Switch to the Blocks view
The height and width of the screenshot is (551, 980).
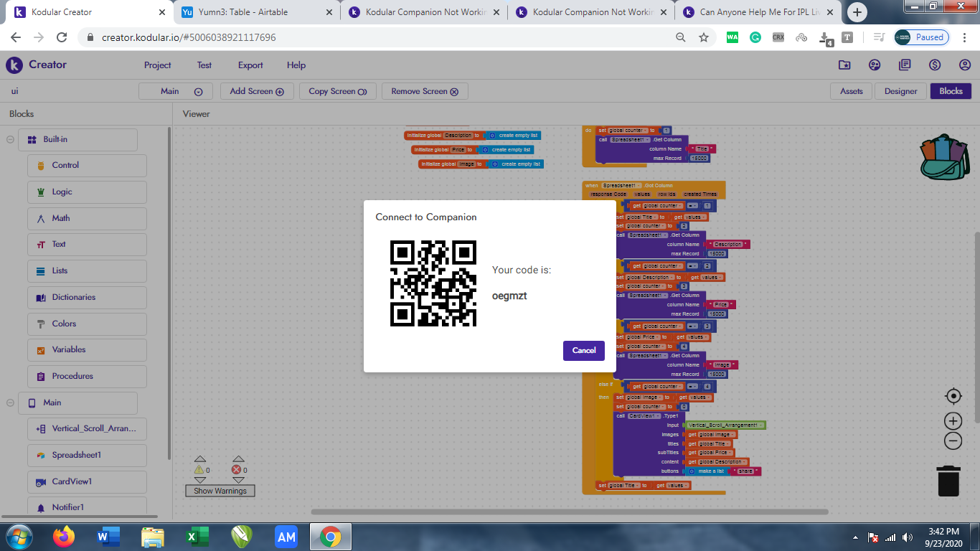point(951,91)
